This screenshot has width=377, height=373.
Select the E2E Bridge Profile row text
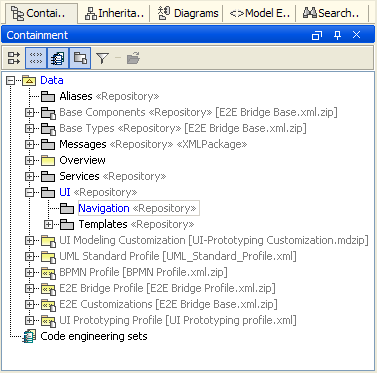(x=167, y=288)
